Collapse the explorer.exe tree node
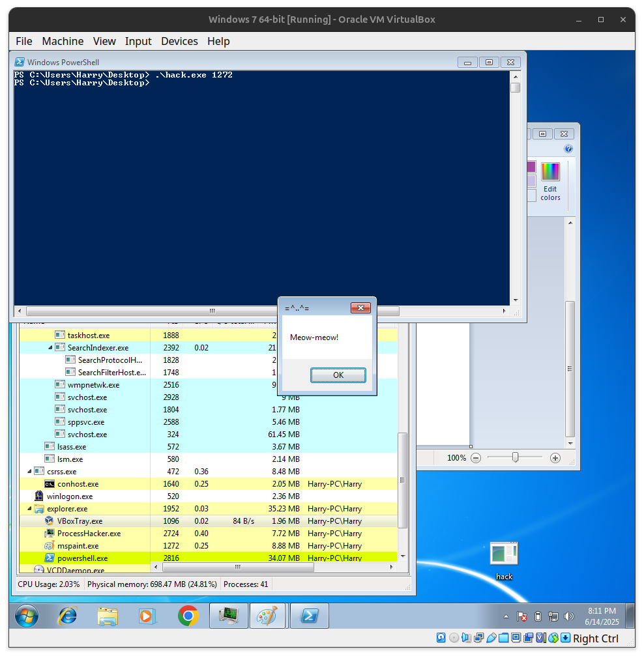 29,509
